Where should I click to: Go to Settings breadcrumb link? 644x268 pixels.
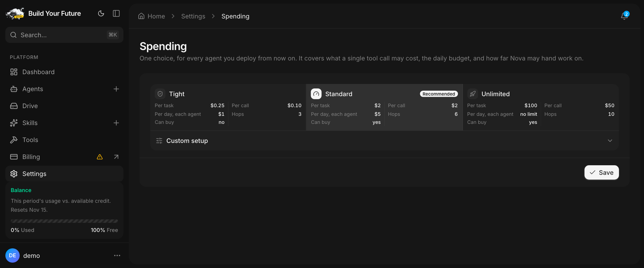click(193, 16)
